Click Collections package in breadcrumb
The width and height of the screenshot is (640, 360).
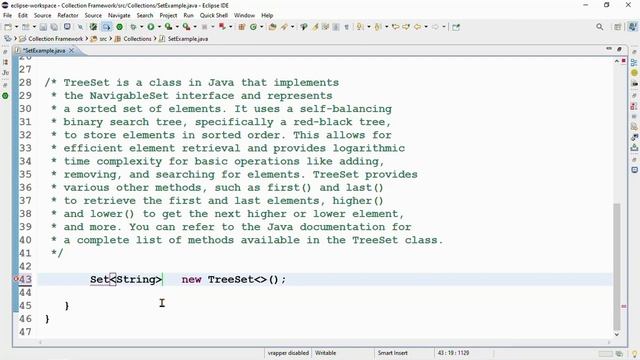tap(137, 39)
